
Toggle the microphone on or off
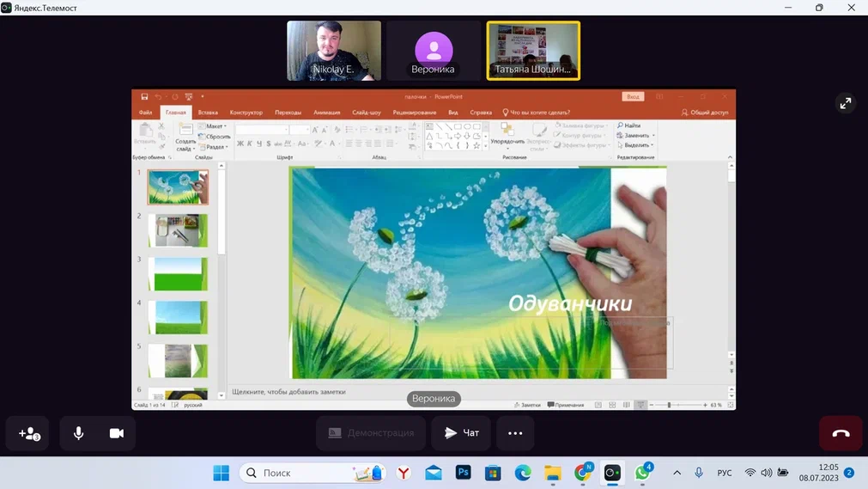[78, 434]
